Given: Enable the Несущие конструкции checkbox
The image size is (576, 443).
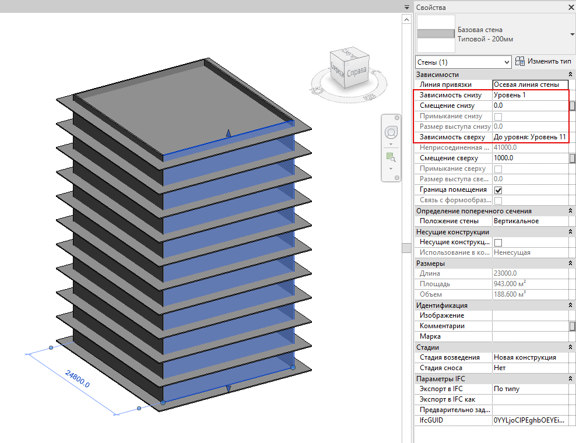Looking at the screenshot, I should click(x=498, y=242).
